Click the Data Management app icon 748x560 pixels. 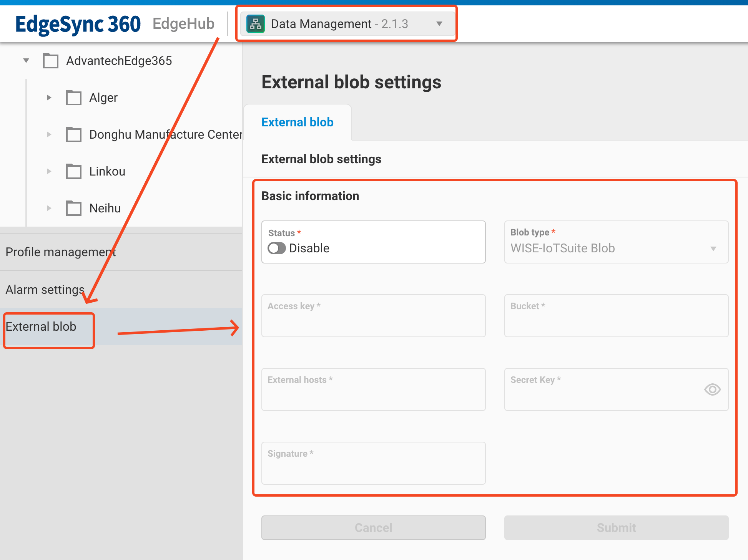click(256, 24)
